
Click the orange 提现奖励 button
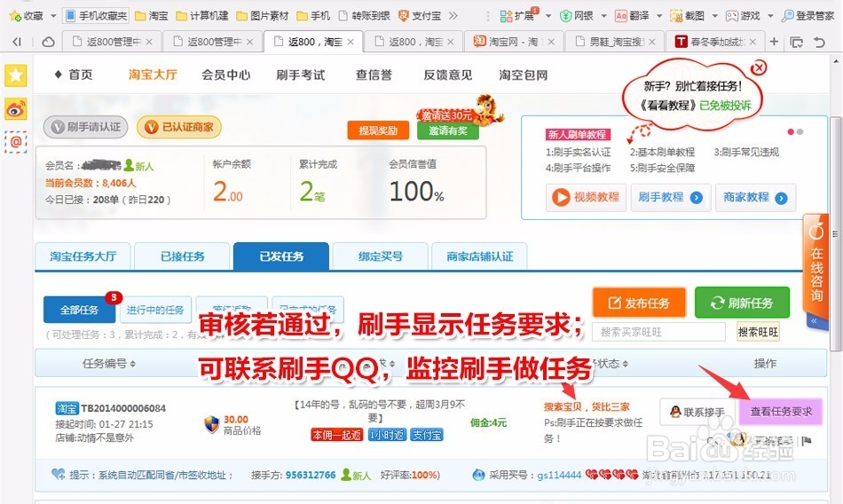tap(378, 130)
